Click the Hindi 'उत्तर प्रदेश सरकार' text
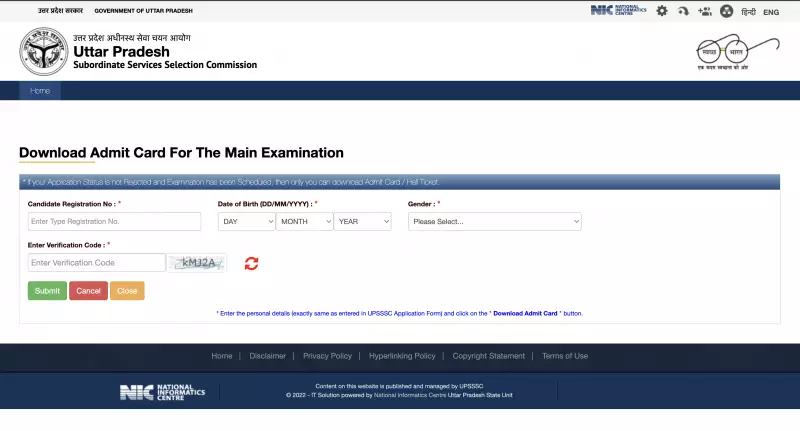Viewport: 800px width, 431px height. tap(60, 10)
